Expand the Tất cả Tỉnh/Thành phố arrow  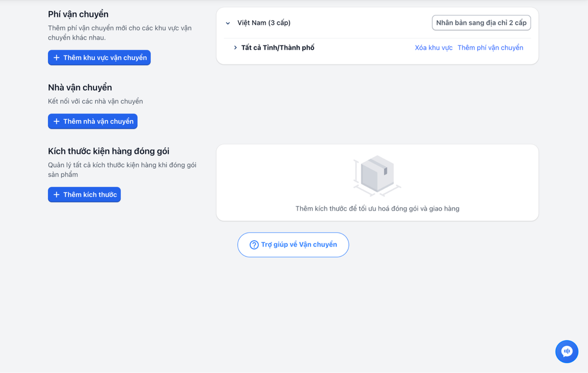[x=235, y=48]
